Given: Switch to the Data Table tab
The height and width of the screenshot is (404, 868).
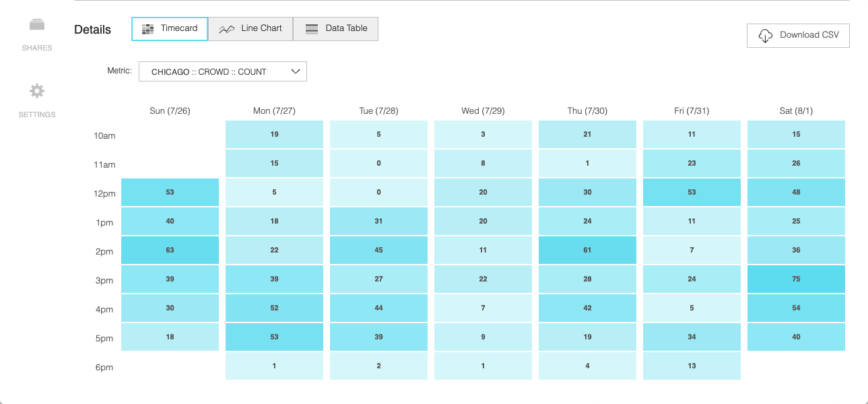Looking at the screenshot, I should 335,29.
